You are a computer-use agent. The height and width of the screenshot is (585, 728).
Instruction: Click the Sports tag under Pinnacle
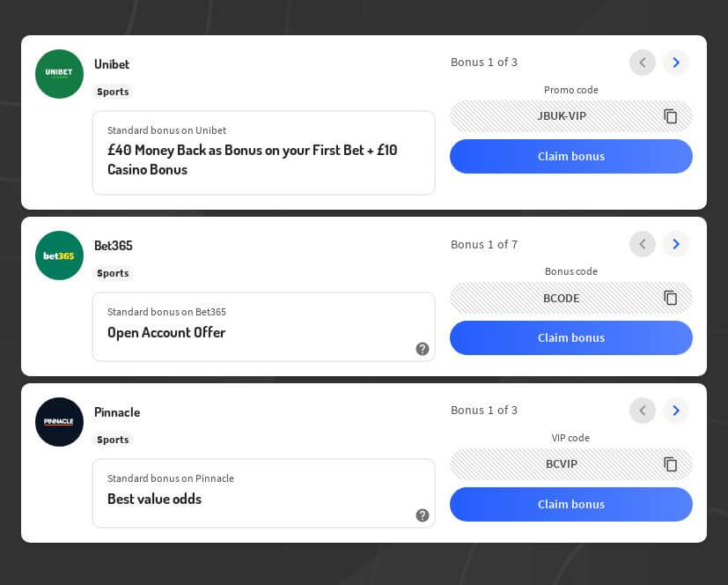(x=113, y=440)
